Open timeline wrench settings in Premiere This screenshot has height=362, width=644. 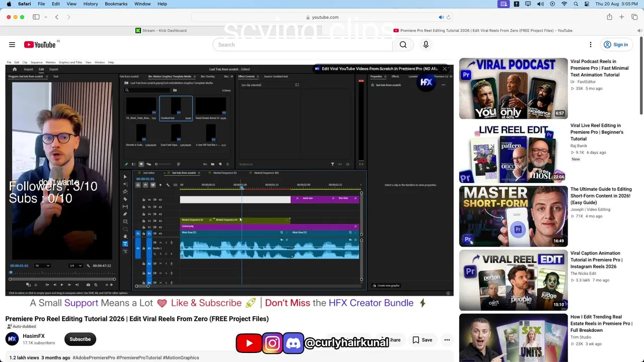tap(168, 185)
